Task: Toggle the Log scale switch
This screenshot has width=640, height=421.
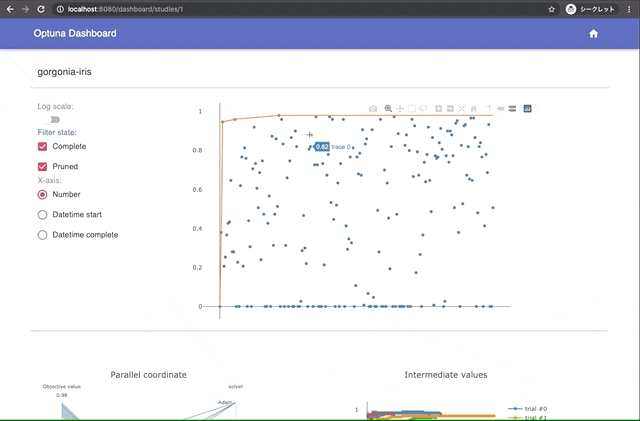Action: click(51, 120)
